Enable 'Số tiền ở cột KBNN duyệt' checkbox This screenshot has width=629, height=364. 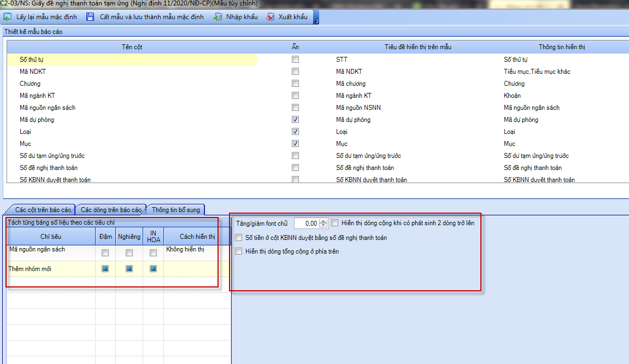(239, 238)
